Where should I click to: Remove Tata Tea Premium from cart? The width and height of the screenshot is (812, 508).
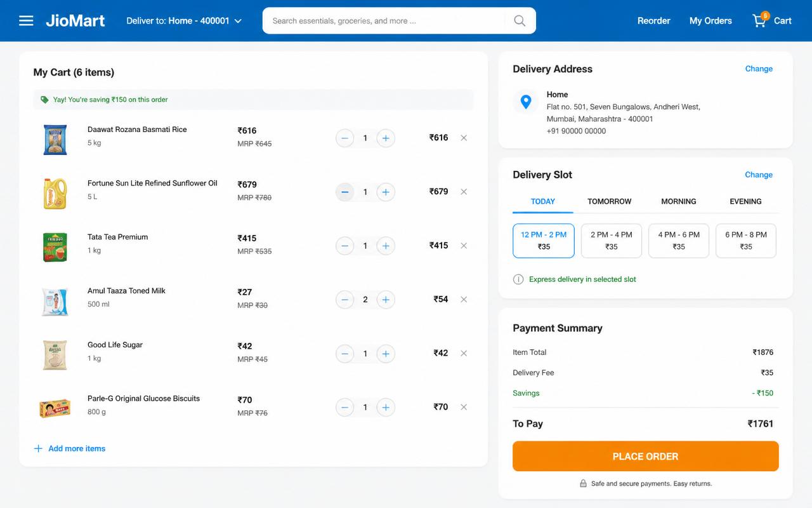coord(464,246)
